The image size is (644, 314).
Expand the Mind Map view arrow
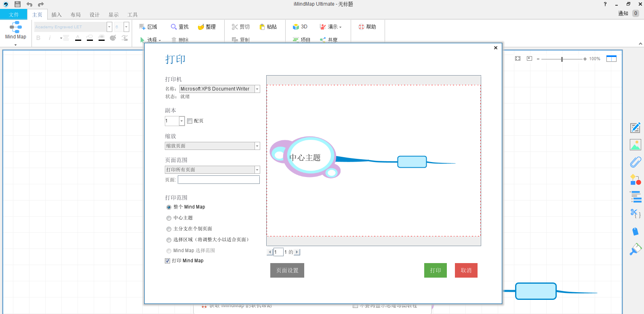(16, 44)
